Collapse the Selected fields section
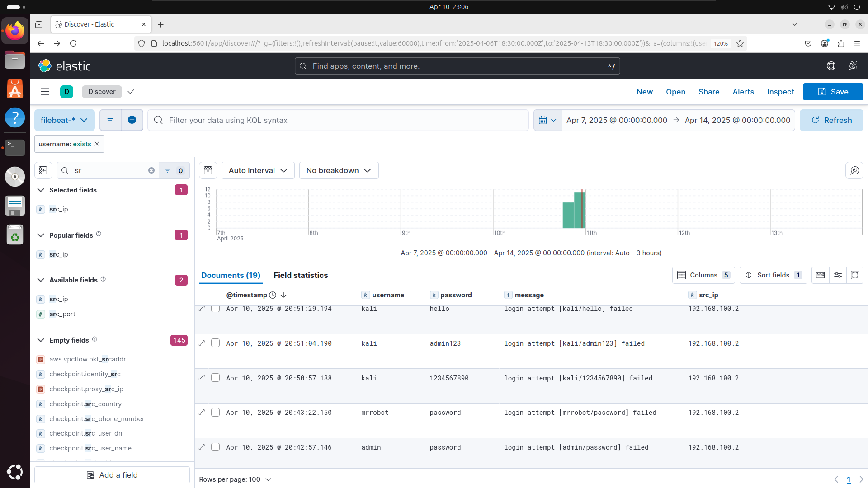This screenshot has height=488, width=868. coord(41,190)
